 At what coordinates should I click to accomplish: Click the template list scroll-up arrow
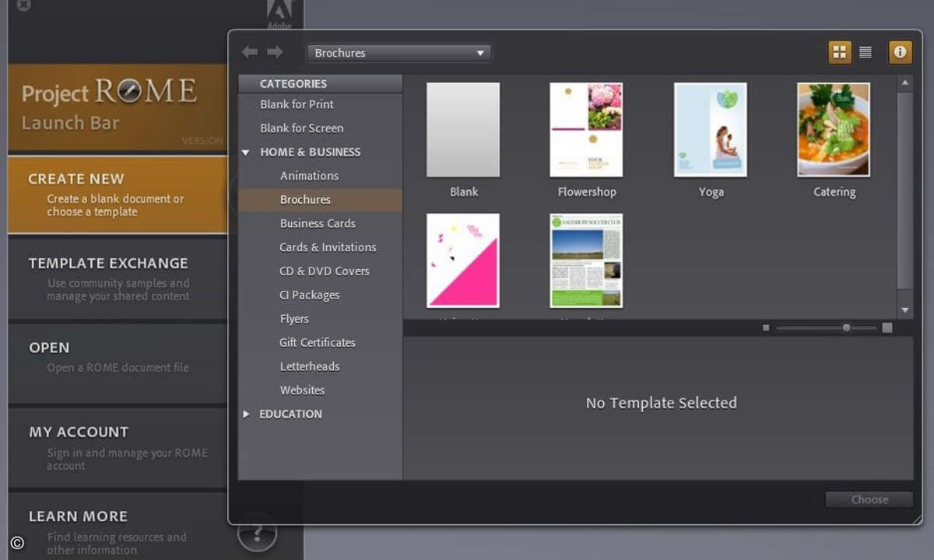click(x=905, y=82)
